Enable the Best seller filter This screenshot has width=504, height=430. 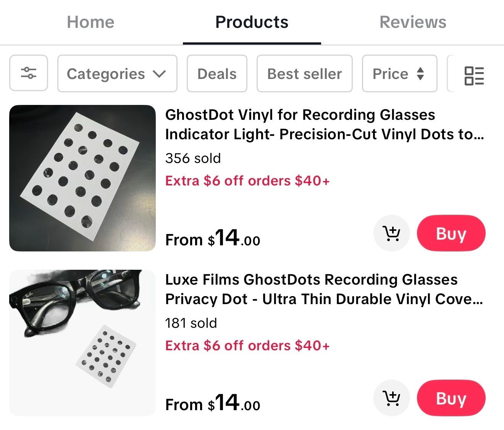(304, 74)
